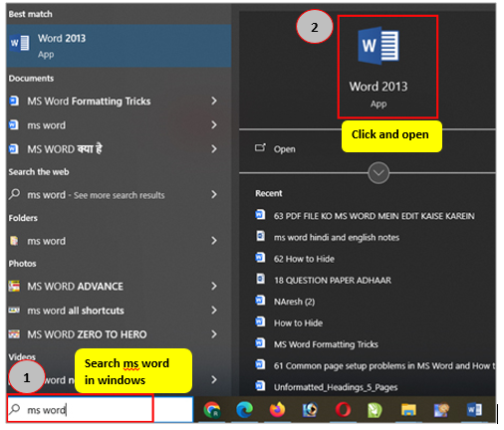Click the paint-style icon left of Word on taskbar
Screen dimensions: 504x430
(x=441, y=410)
